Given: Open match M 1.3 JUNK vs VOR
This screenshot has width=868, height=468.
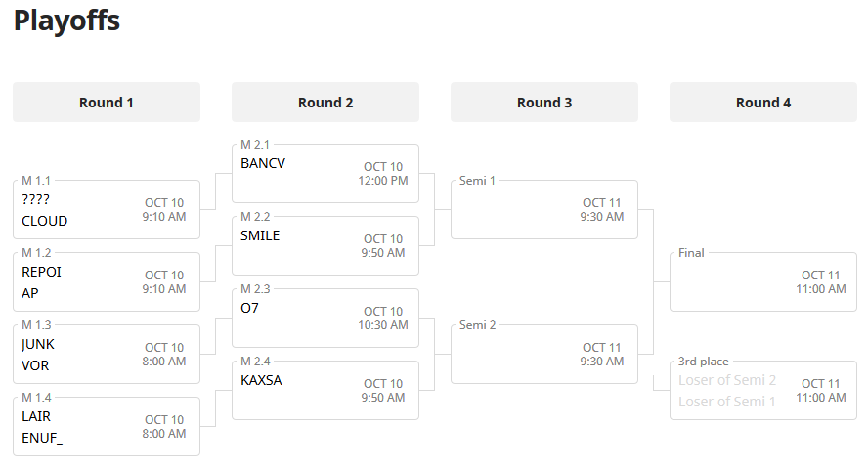Looking at the screenshot, I should 107,355.
